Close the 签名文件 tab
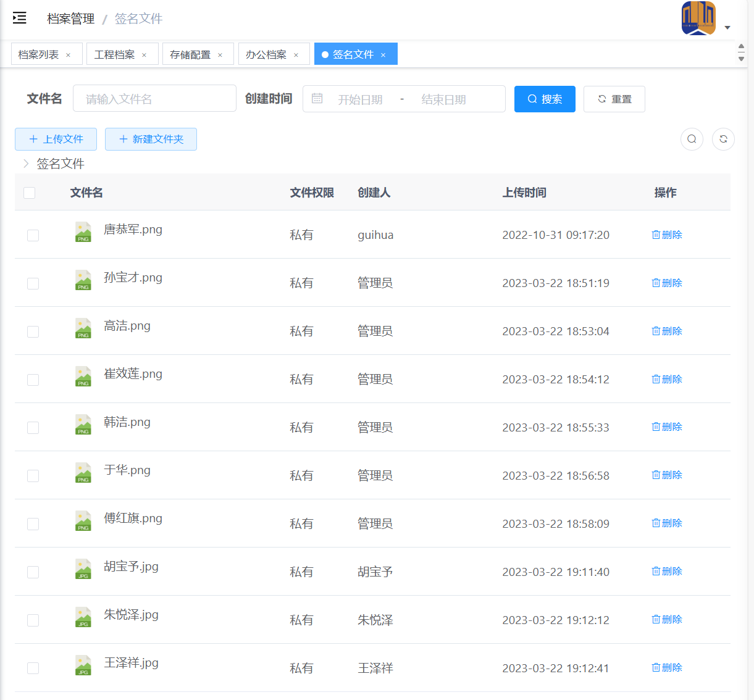754x700 pixels. click(x=383, y=55)
